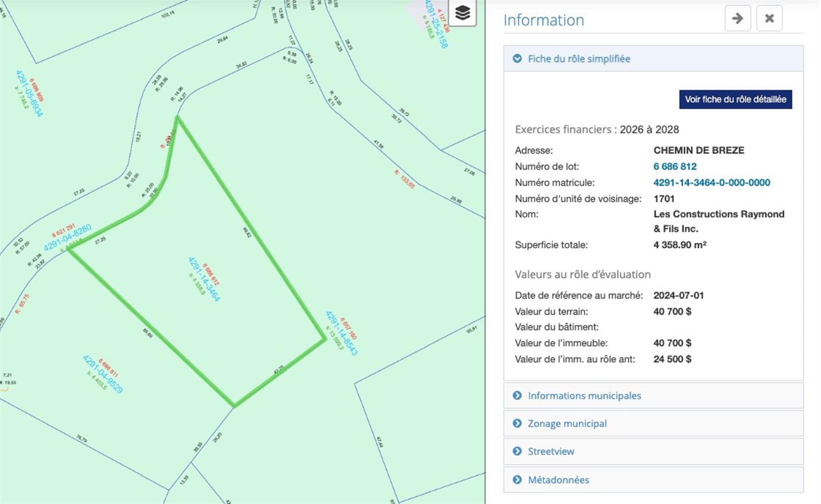
Task: Click the forward arrow panel button
Action: point(738,18)
